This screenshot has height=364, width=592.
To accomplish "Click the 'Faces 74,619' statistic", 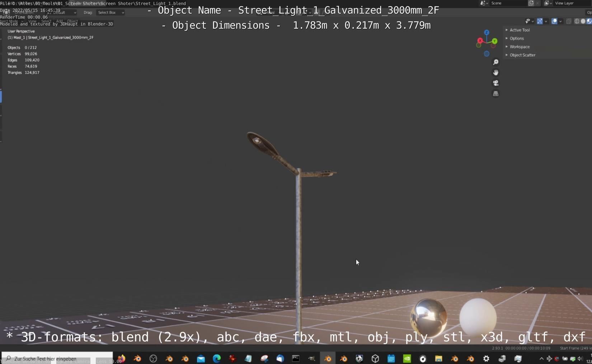I will tap(22, 66).
